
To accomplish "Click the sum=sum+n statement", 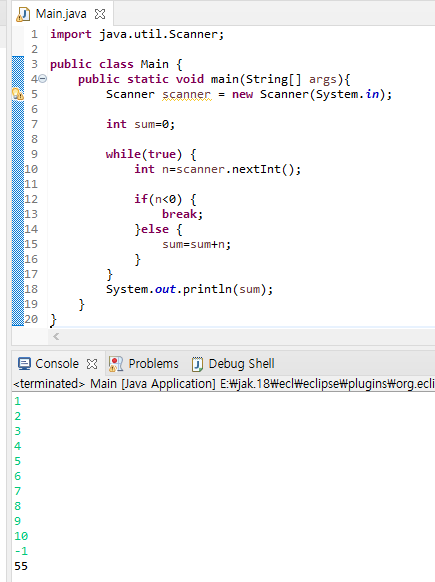I will click(x=196, y=244).
